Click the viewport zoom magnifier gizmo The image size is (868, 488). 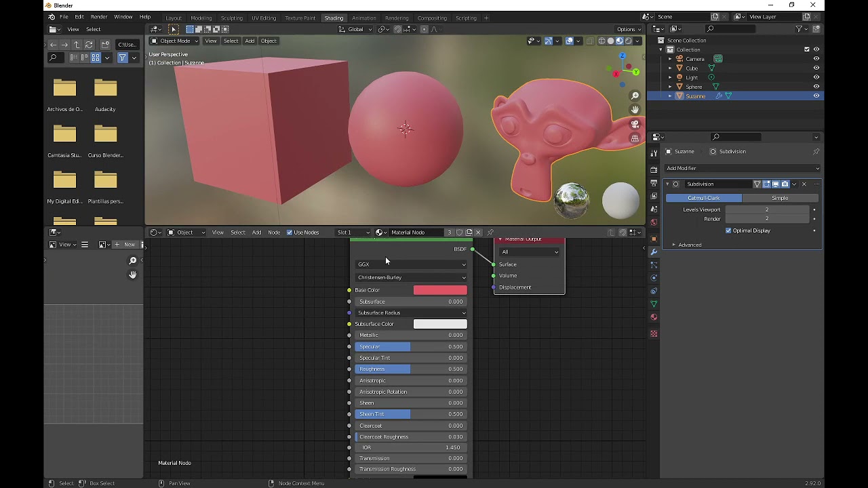coord(635,96)
